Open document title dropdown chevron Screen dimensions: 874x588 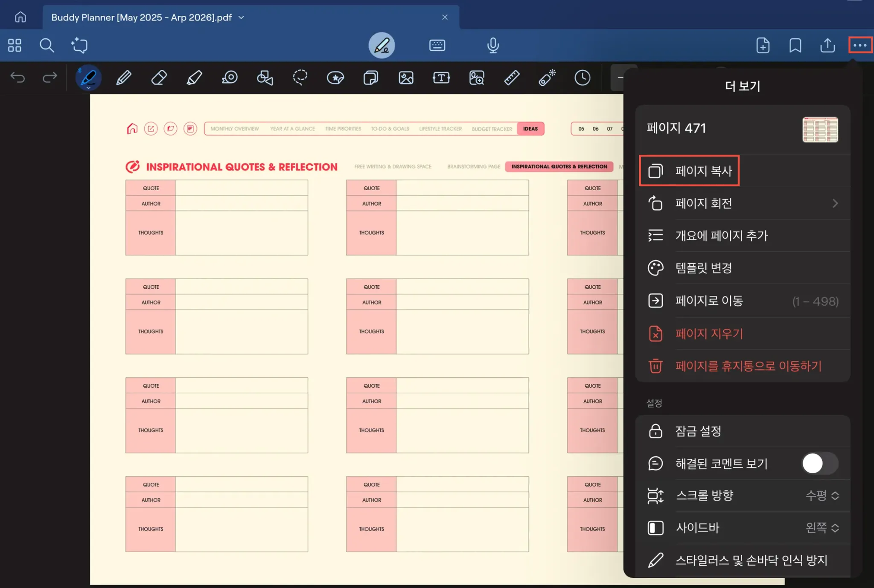click(241, 17)
